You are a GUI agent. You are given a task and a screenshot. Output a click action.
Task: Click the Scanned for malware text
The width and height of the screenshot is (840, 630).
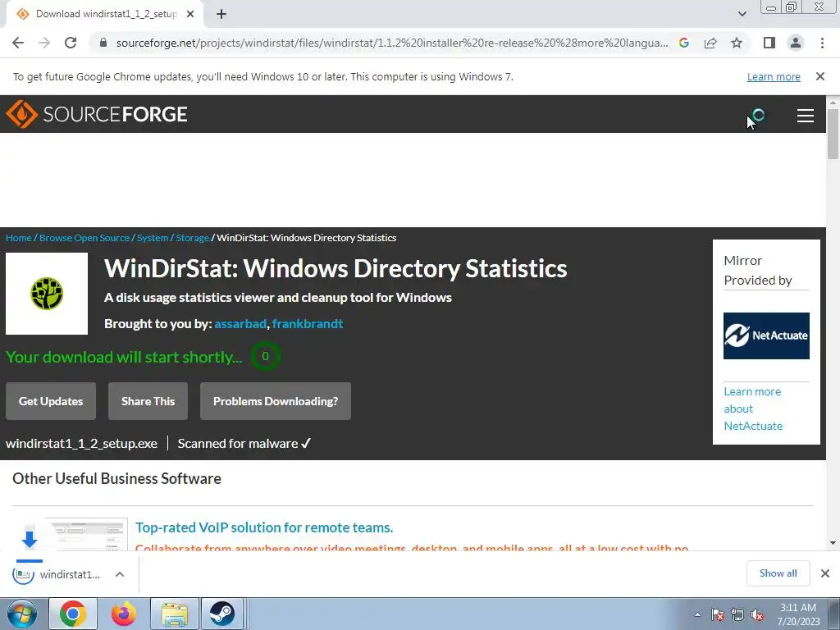coord(244,444)
